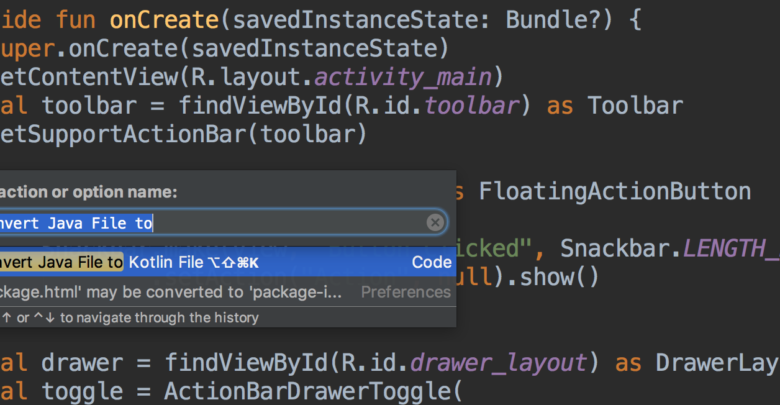Click 'Bundle?' parameter type in onCreate
The height and width of the screenshot is (405, 780).
pos(554,20)
